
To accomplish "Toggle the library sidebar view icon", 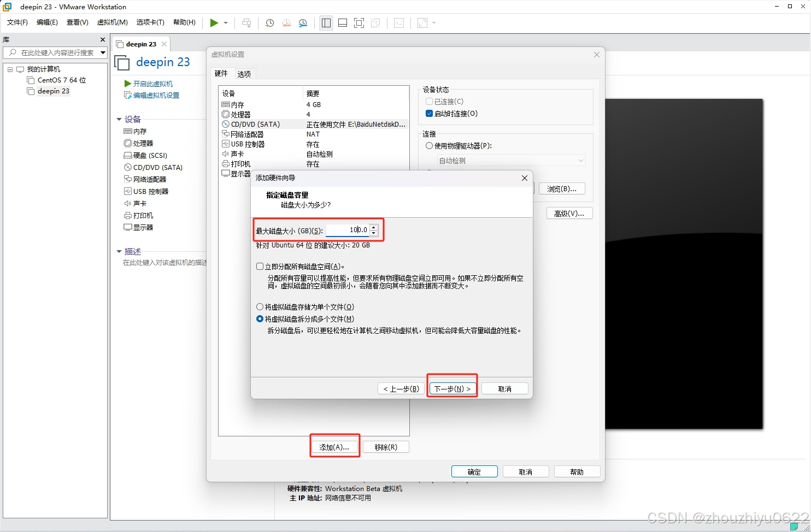I will click(326, 23).
